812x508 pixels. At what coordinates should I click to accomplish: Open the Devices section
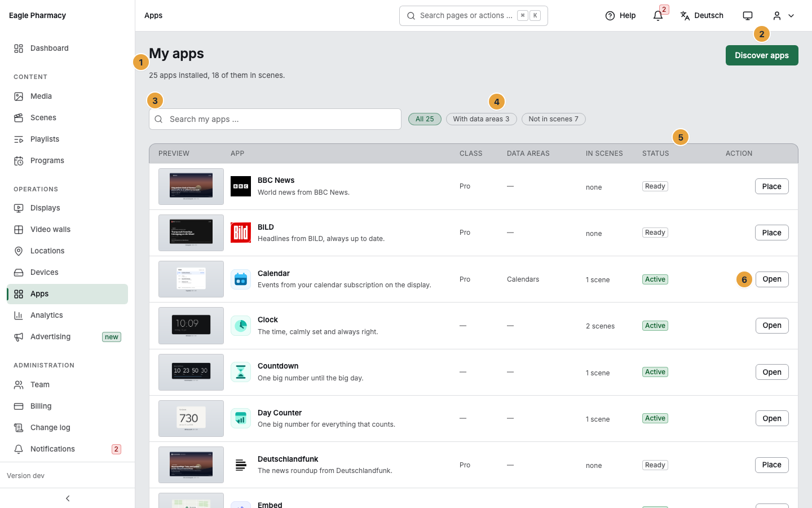(68, 273)
